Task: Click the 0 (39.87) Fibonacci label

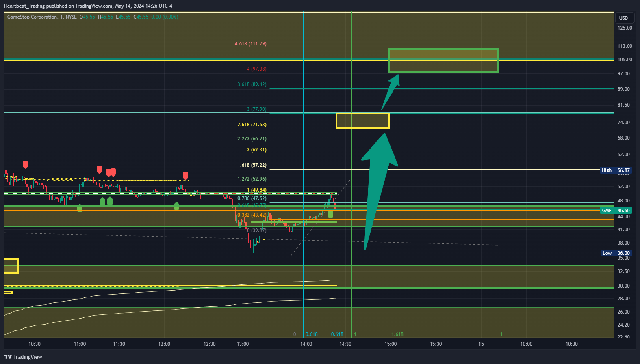Action: click(x=257, y=230)
